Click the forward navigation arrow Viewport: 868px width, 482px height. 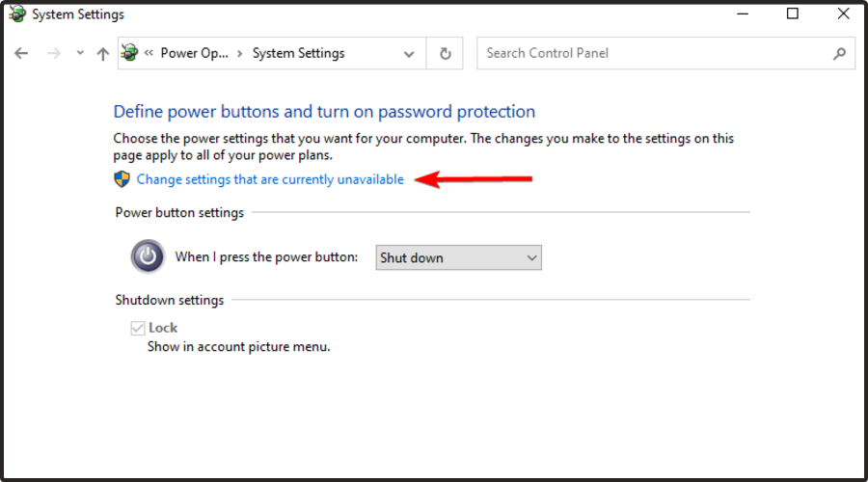click(x=54, y=53)
